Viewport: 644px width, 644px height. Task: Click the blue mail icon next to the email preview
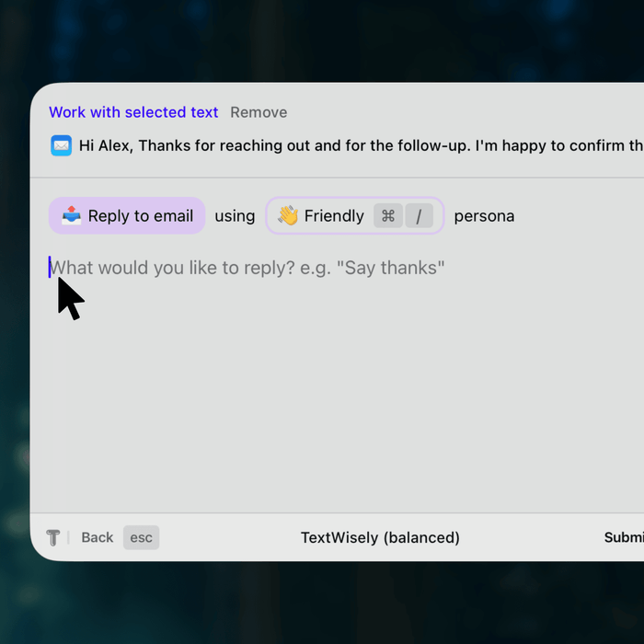pyautogui.click(x=62, y=145)
